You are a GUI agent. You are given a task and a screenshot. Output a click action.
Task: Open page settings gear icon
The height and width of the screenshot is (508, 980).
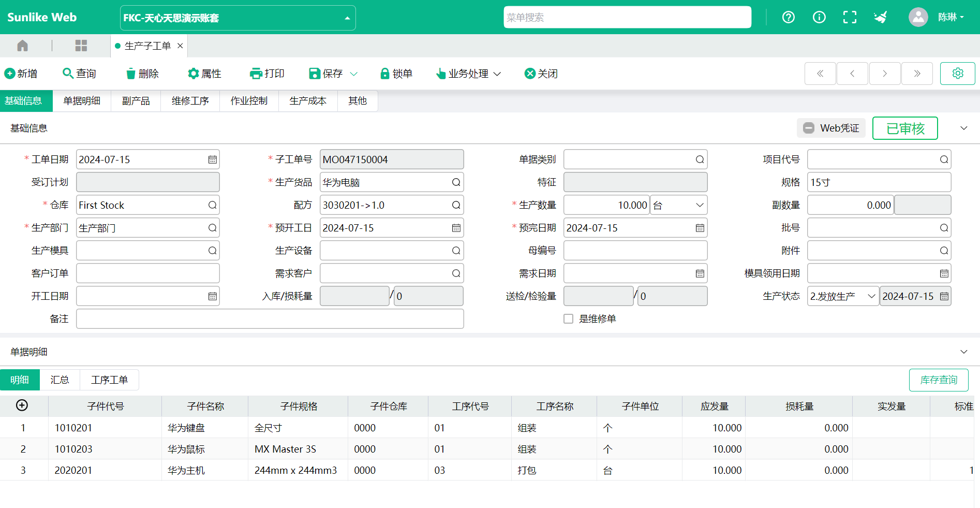958,74
